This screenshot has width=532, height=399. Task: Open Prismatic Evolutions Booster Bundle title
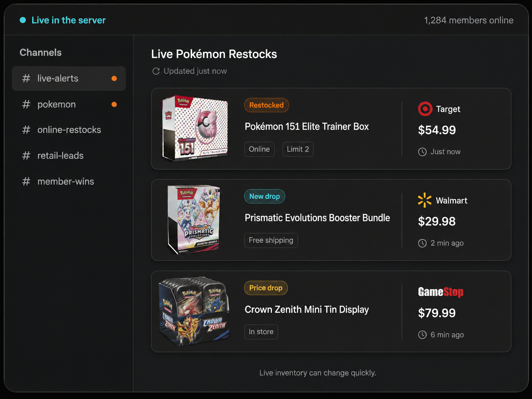(317, 218)
